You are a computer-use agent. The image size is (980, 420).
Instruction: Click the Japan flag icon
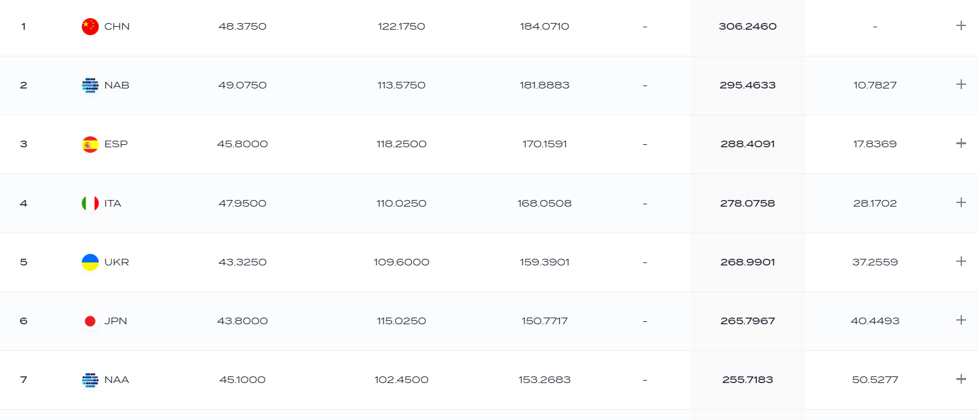[90, 321]
